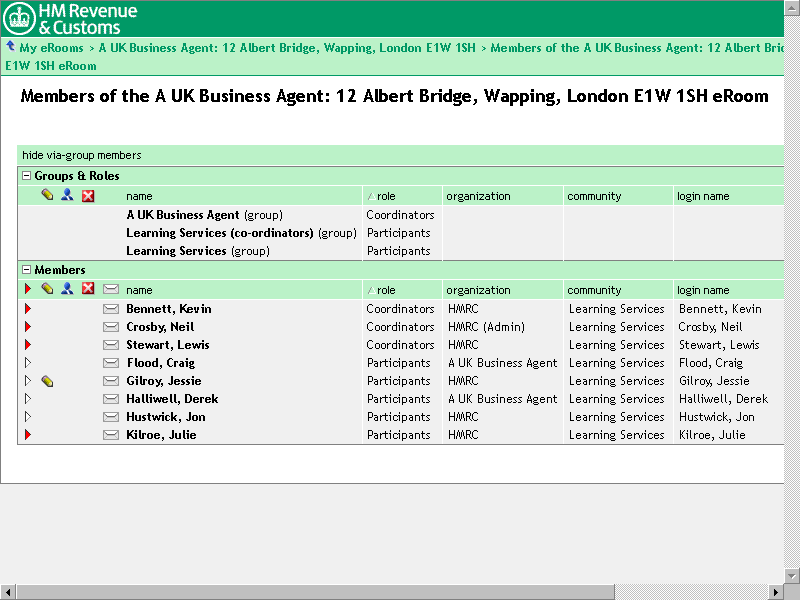Collapse the Groups & Roles section
The width and height of the screenshot is (800, 600).
[x=26, y=176]
